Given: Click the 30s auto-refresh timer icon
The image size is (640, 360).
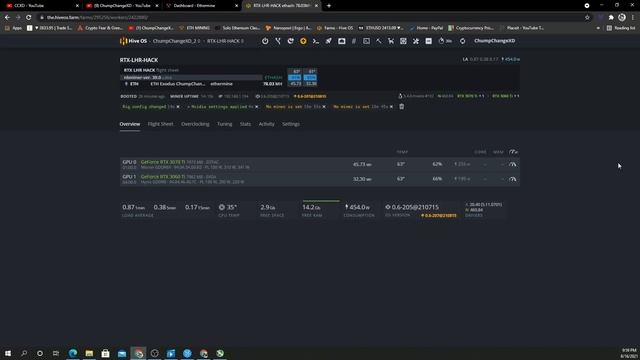Looking at the screenshot, I should pos(445,41).
